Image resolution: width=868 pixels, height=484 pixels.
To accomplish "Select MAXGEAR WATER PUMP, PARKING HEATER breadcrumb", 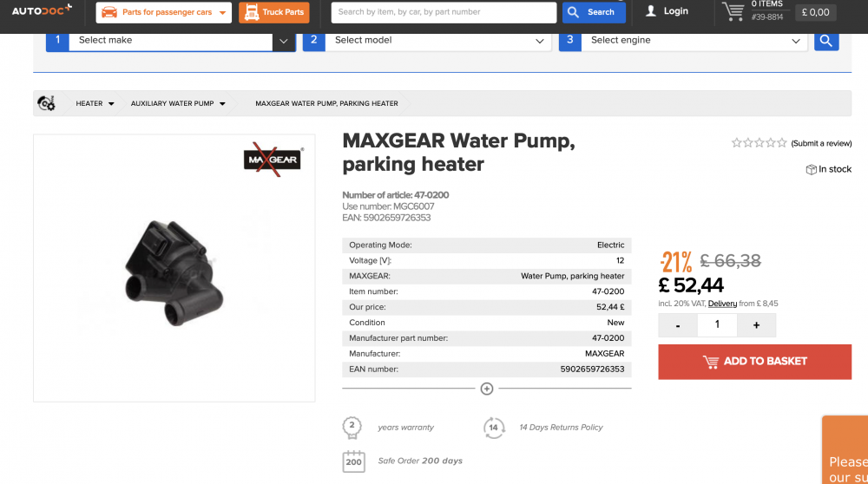I will click(x=326, y=103).
